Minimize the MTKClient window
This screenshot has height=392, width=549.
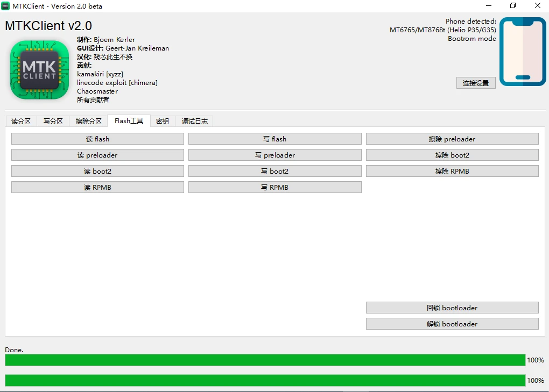pyautogui.click(x=489, y=5)
